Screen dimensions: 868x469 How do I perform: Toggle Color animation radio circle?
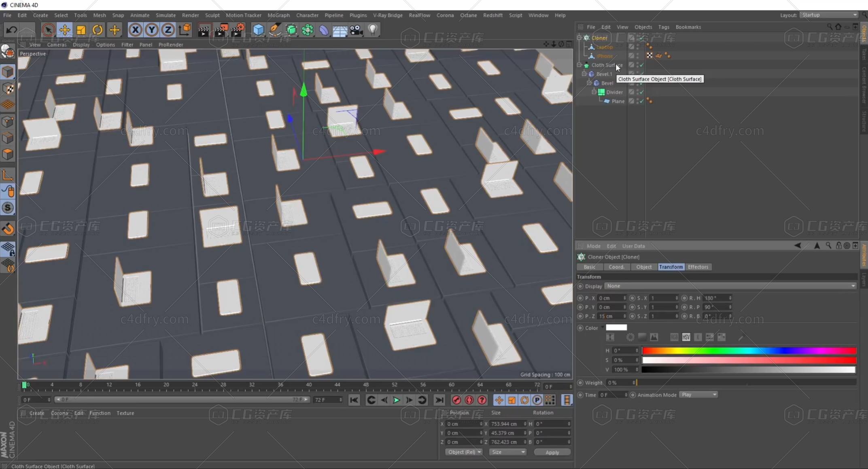click(x=580, y=328)
